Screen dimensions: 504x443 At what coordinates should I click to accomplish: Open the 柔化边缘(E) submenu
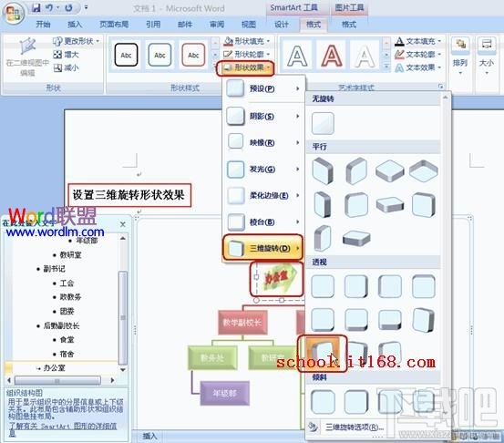point(263,195)
